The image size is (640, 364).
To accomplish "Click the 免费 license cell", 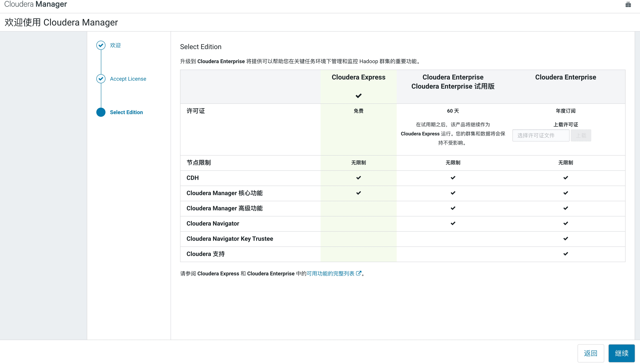I will 358,111.
